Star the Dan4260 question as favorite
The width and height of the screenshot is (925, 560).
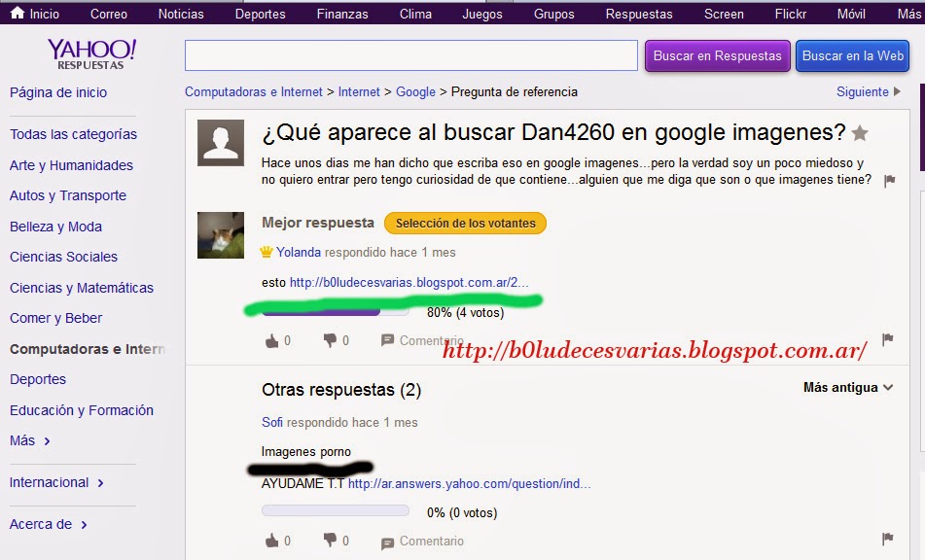coord(860,133)
